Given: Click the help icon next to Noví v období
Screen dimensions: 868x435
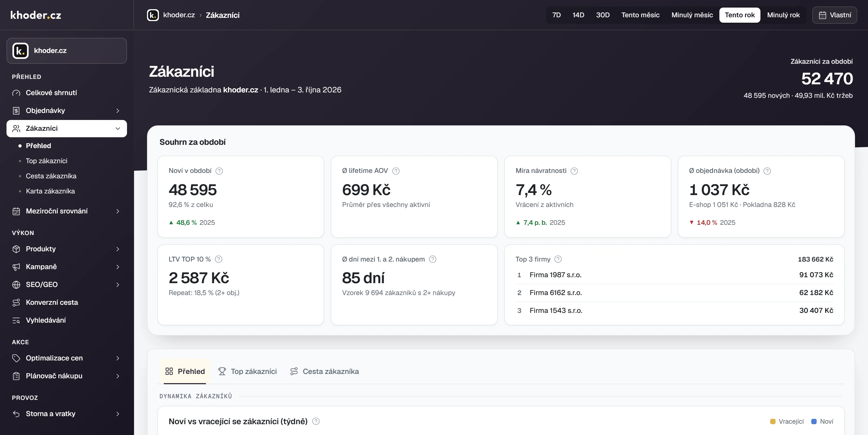Looking at the screenshot, I should (x=219, y=171).
